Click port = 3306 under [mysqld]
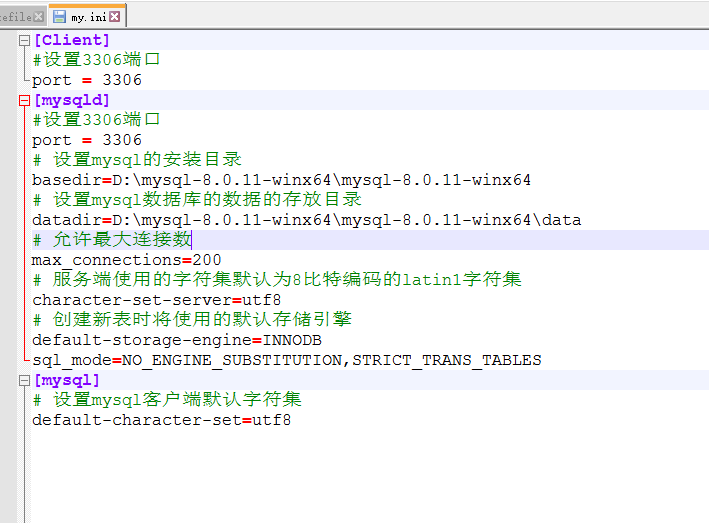 pos(87,140)
